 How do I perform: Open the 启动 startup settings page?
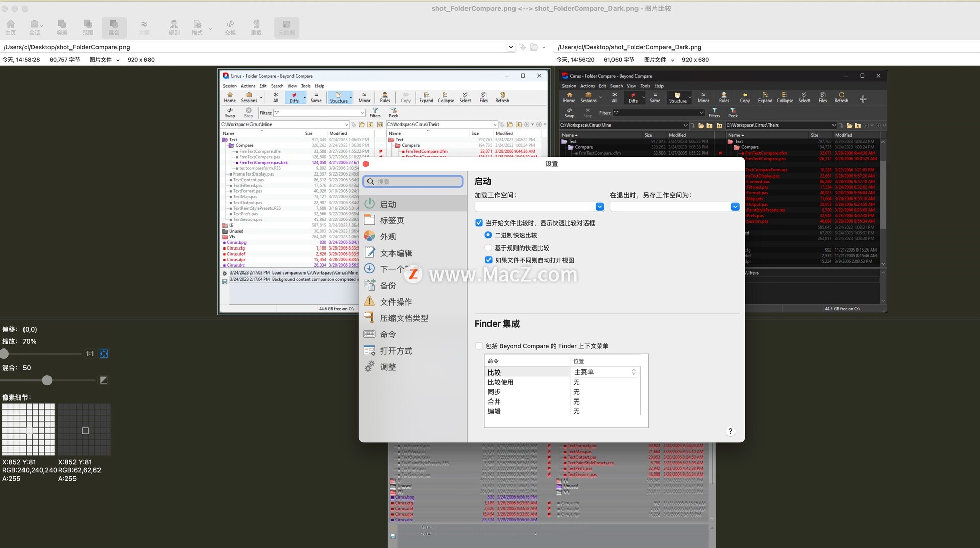tap(413, 204)
